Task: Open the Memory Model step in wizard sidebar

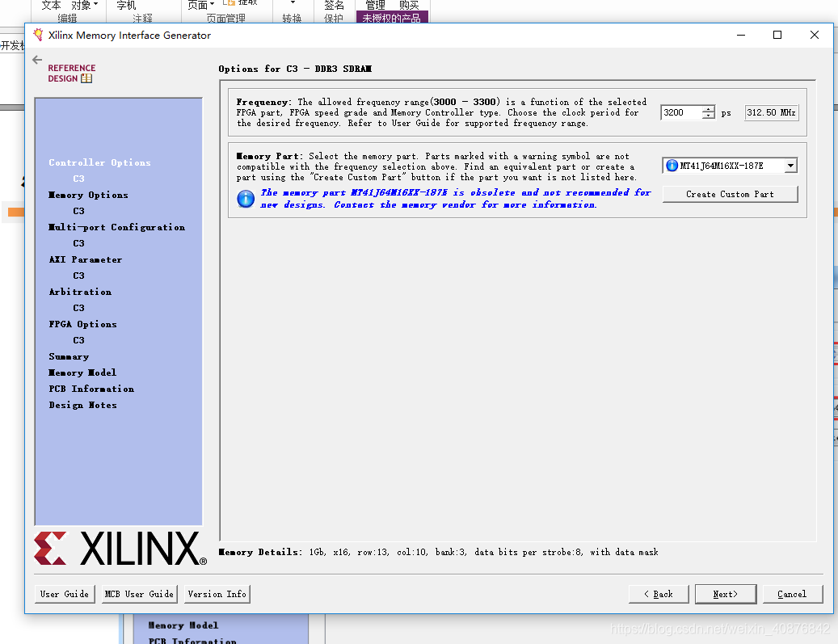Action: pos(82,373)
